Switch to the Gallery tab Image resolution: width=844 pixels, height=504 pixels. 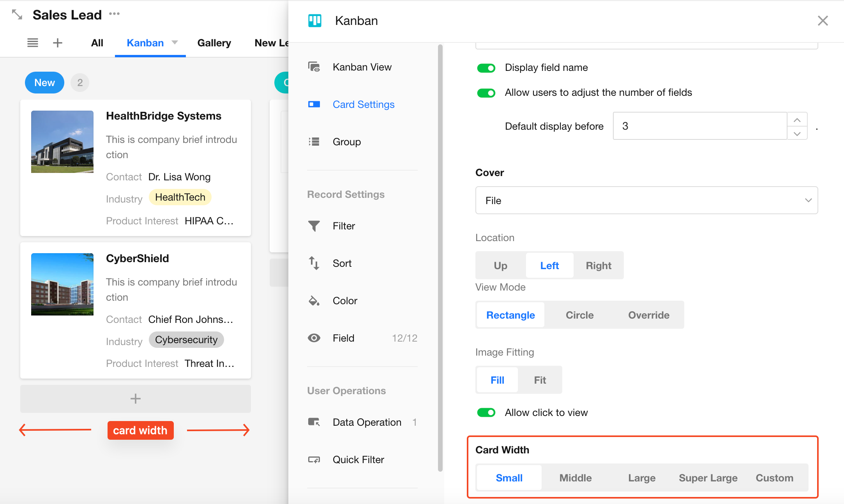214,43
